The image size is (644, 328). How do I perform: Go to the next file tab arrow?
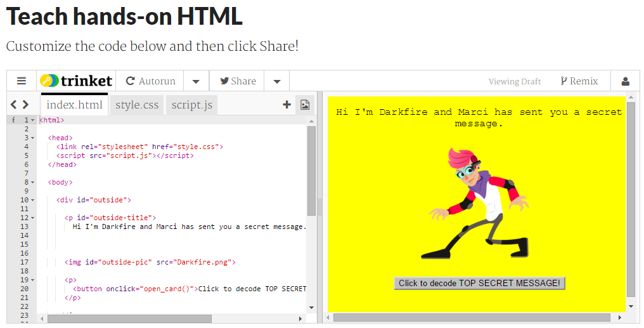pos(25,105)
